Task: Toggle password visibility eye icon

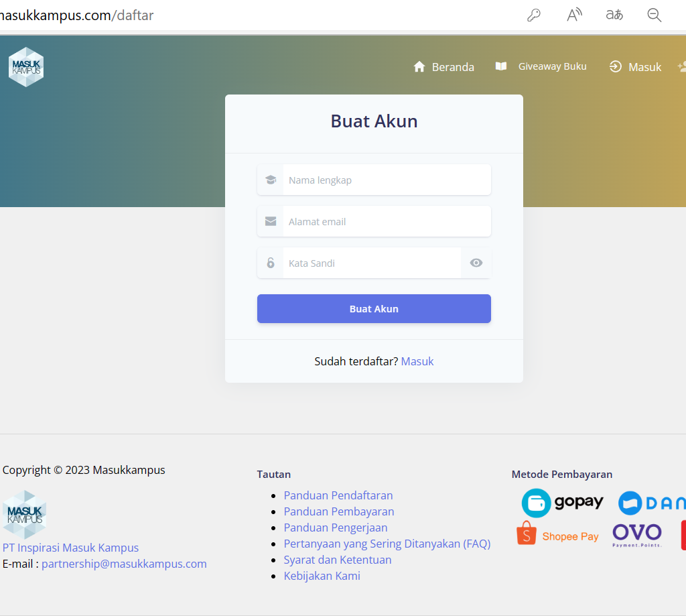Action: [x=476, y=263]
